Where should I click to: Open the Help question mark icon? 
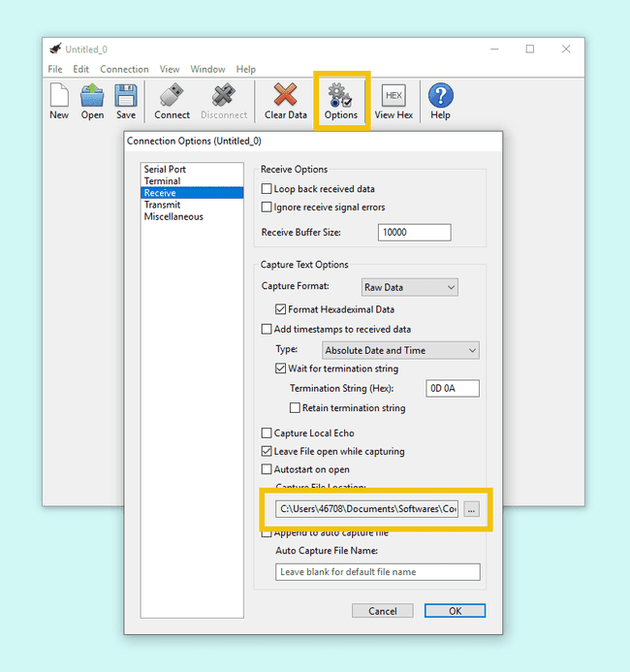[x=440, y=95]
